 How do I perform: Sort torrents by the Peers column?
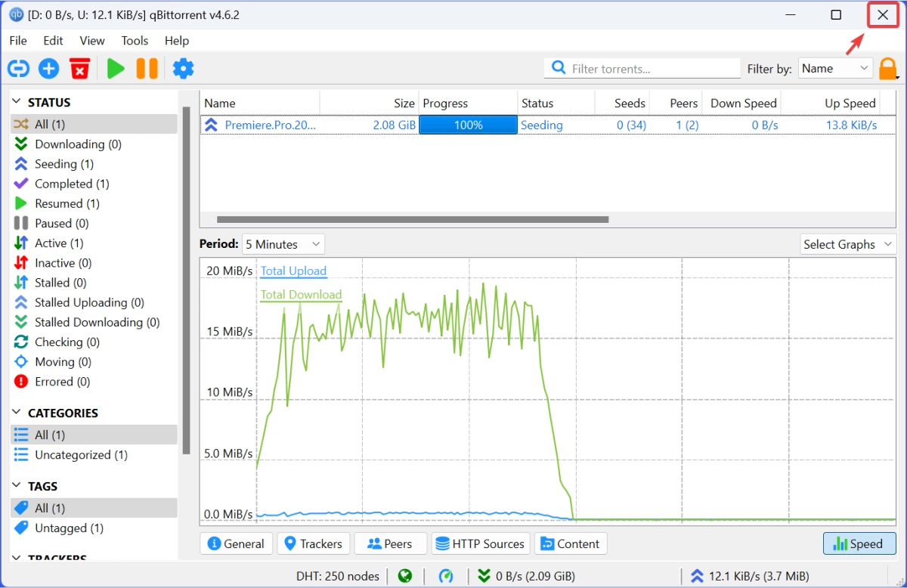[x=676, y=103]
